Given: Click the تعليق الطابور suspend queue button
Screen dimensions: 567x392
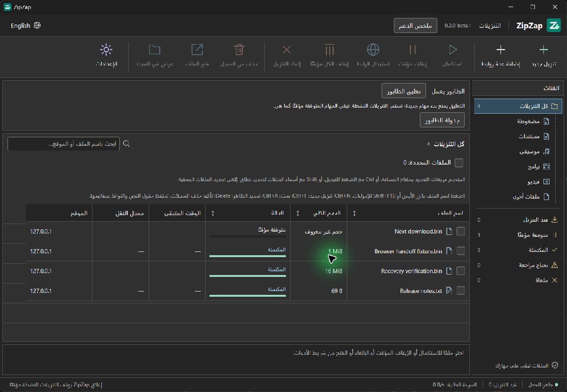Looking at the screenshot, I should (x=404, y=91).
